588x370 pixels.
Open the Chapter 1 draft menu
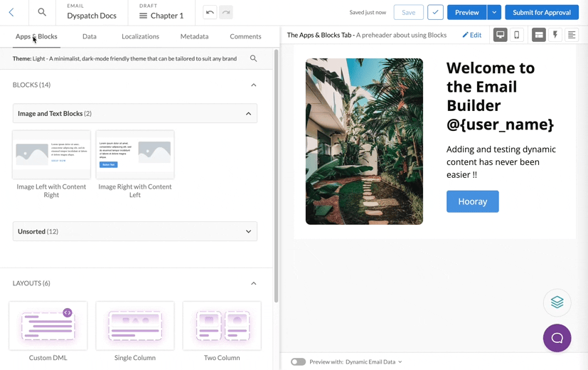(x=161, y=16)
